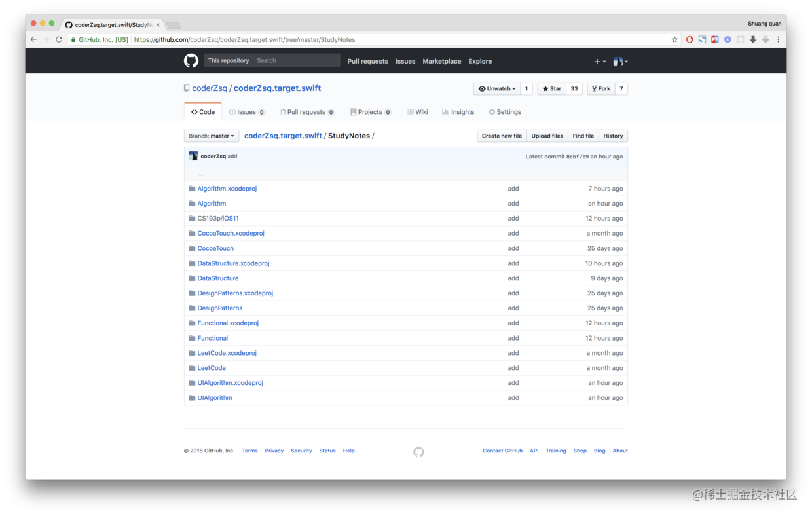Click footer Terms link
The width and height of the screenshot is (812, 516).
click(249, 451)
